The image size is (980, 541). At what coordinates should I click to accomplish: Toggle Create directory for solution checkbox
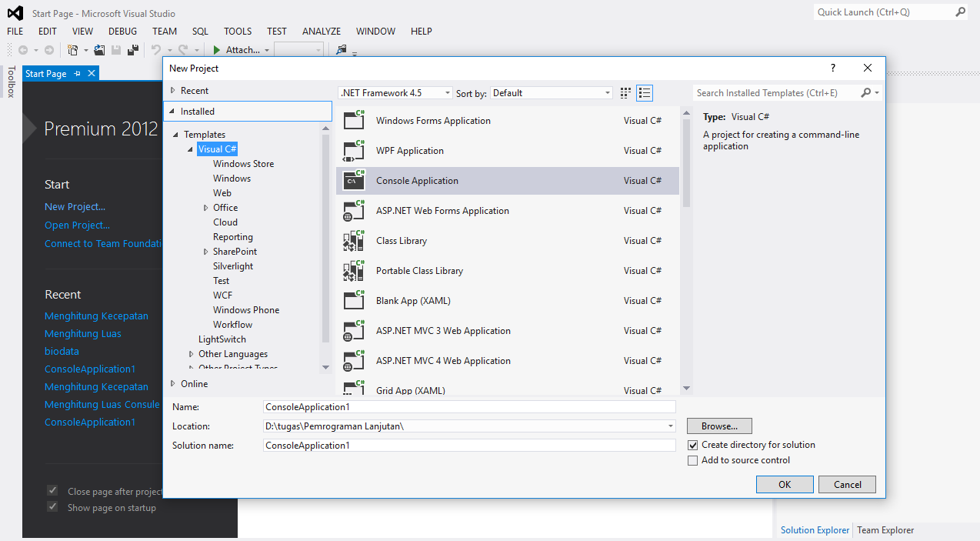(693, 445)
